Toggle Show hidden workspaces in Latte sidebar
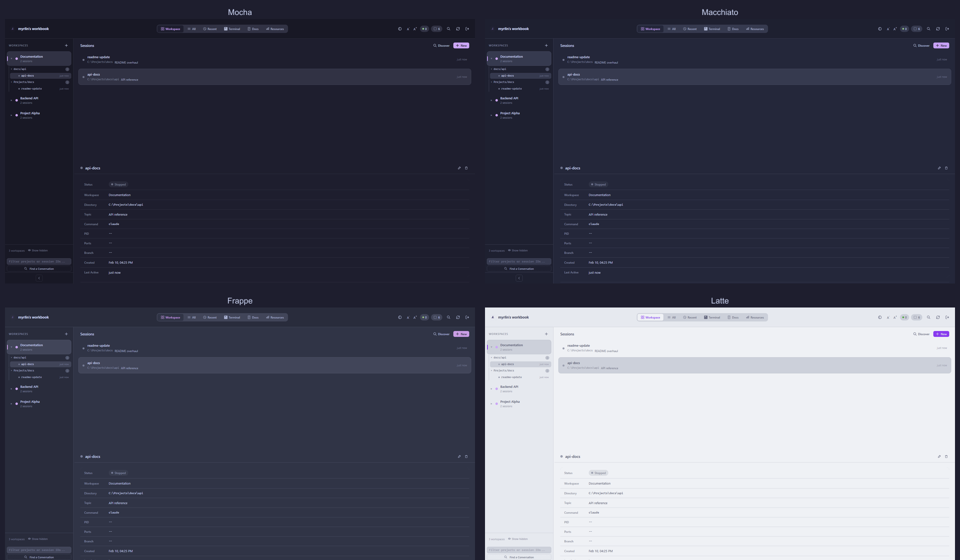This screenshot has width=960, height=560. click(518, 539)
